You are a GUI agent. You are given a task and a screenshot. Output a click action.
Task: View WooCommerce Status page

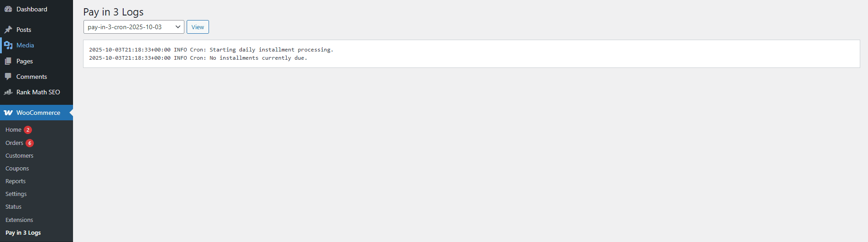pyautogui.click(x=13, y=207)
